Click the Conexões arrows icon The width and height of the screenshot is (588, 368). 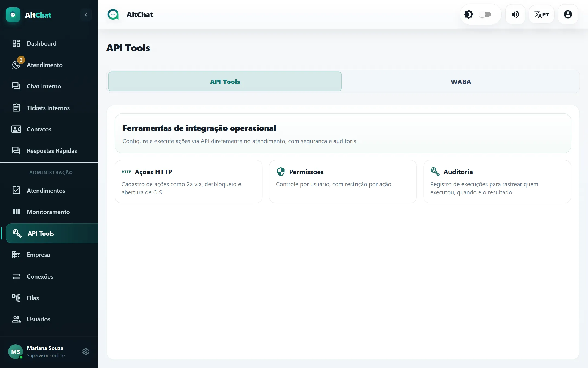pyautogui.click(x=16, y=276)
